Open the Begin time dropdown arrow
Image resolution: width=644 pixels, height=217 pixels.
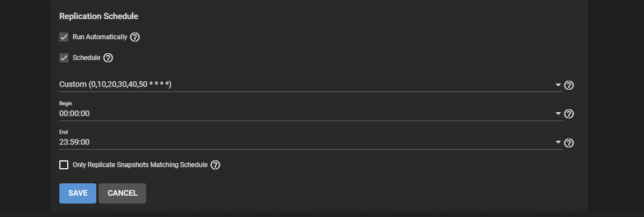pos(558,114)
